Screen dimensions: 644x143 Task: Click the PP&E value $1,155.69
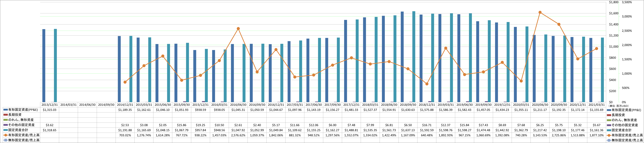pyautogui.click(x=597, y=110)
